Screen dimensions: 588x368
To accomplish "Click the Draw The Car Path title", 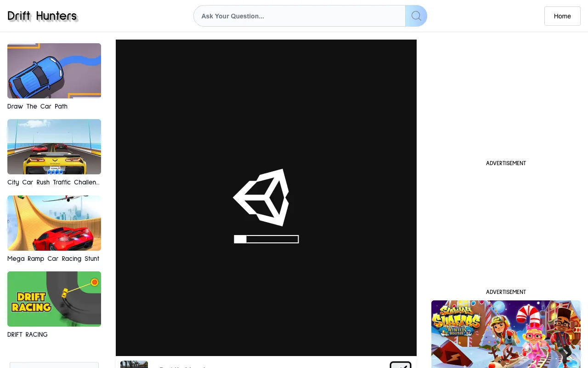I will pos(37,106).
